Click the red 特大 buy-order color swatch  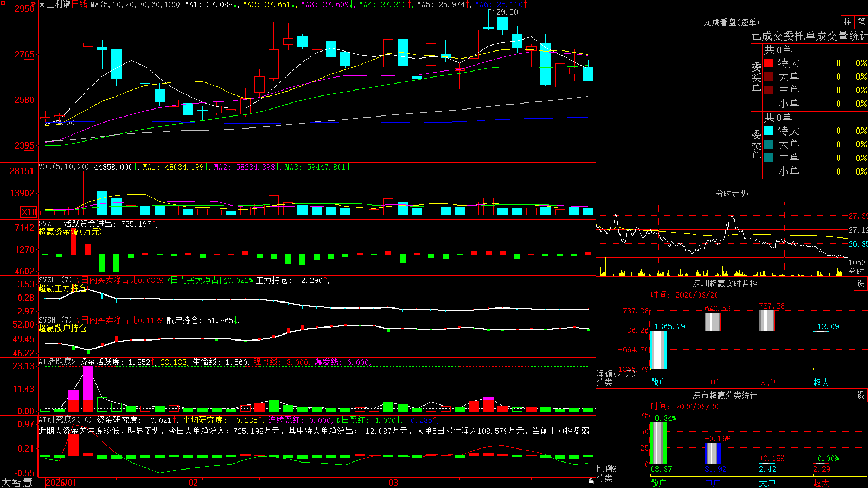coord(768,63)
